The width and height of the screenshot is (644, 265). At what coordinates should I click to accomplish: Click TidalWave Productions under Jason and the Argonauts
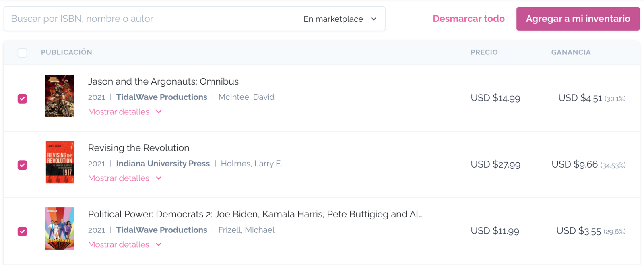click(x=162, y=97)
